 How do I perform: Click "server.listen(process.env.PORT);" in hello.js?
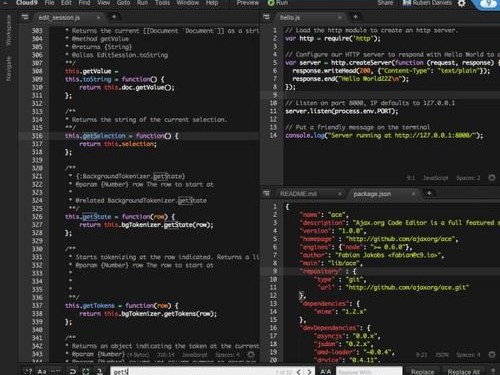click(342, 111)
